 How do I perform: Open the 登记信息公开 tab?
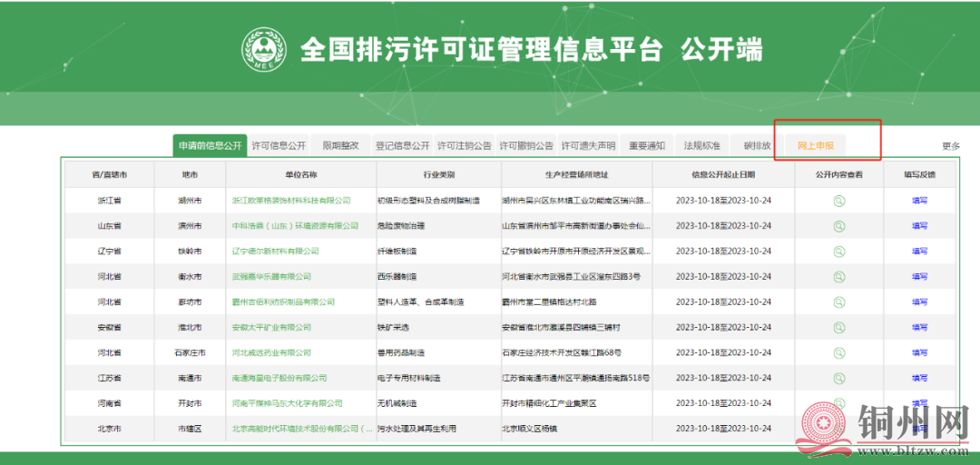pos(403,146)
